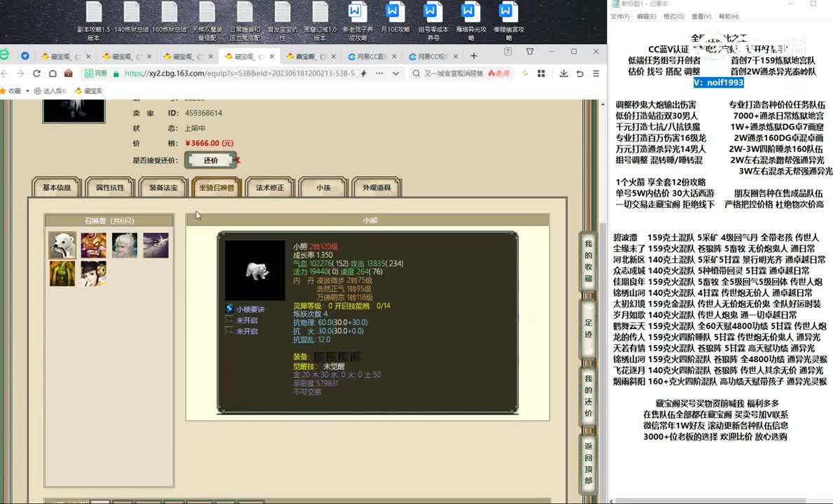Switch to the 属性抗性 tab
This screenshot has height=504, width=833.
click(x=110, y=188)
